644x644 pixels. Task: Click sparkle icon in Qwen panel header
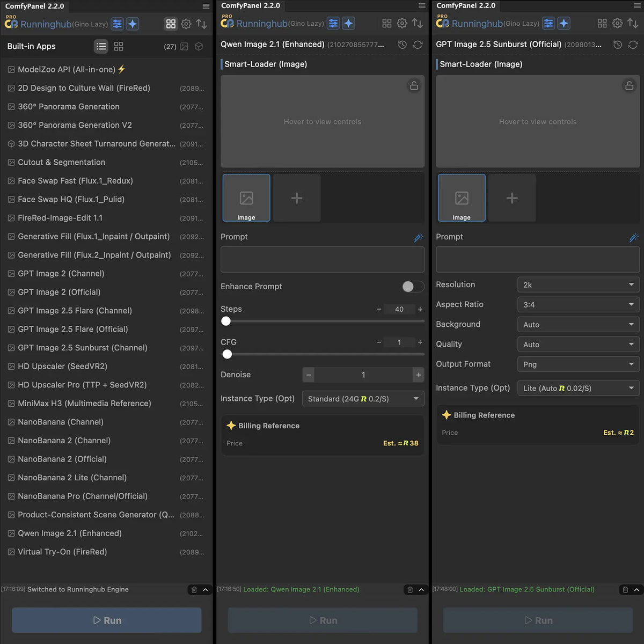point(349,24)
